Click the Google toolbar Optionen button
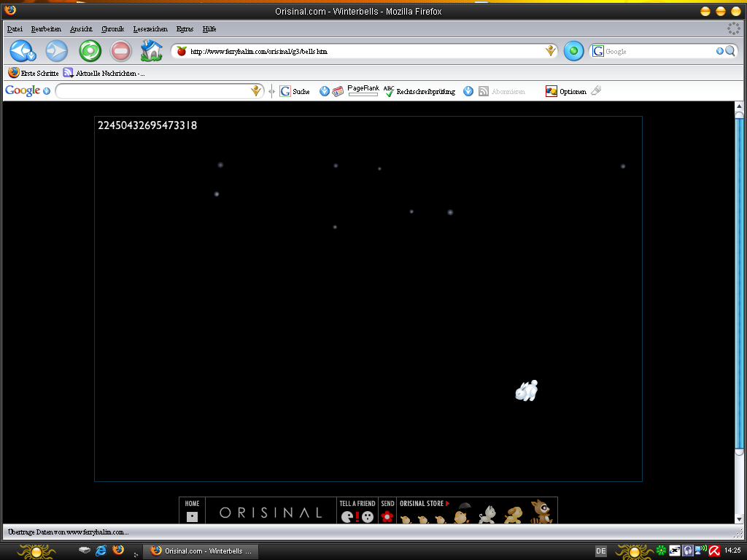Viewport: 747px width, 560px height. point(566,91)
